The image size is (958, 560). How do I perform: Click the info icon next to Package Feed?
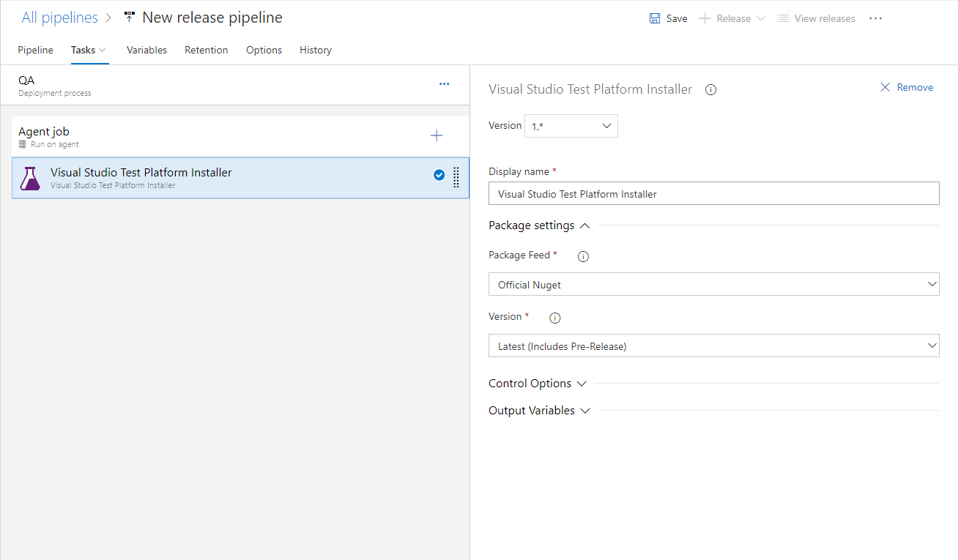pyautogui.click(x=582, y=256)
